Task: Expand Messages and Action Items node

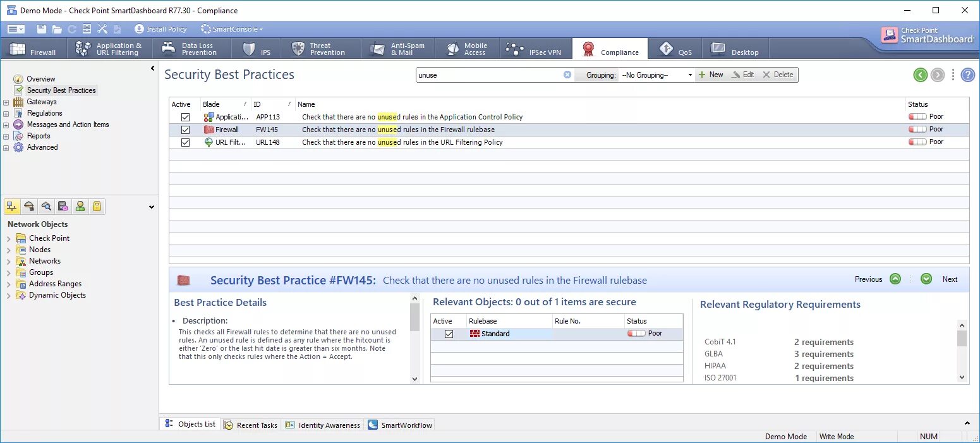Action: [6, 124]
